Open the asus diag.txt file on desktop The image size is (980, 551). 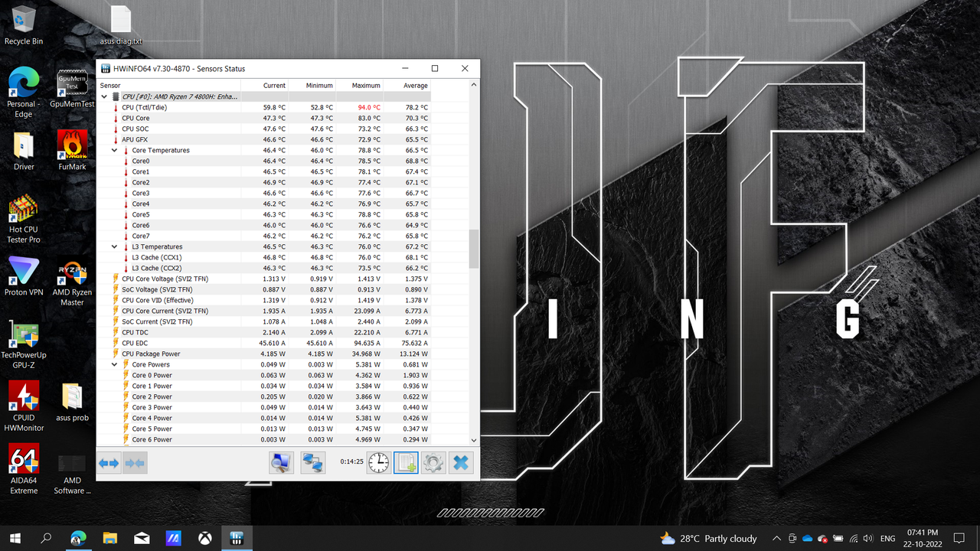121,25
